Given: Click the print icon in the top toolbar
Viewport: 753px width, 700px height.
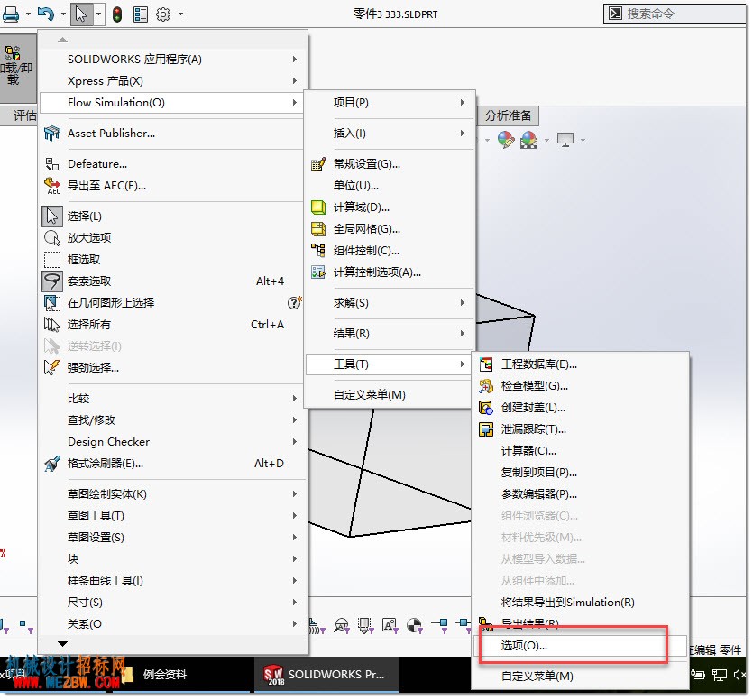Looking at the screenshot, I should pos(11,14).
